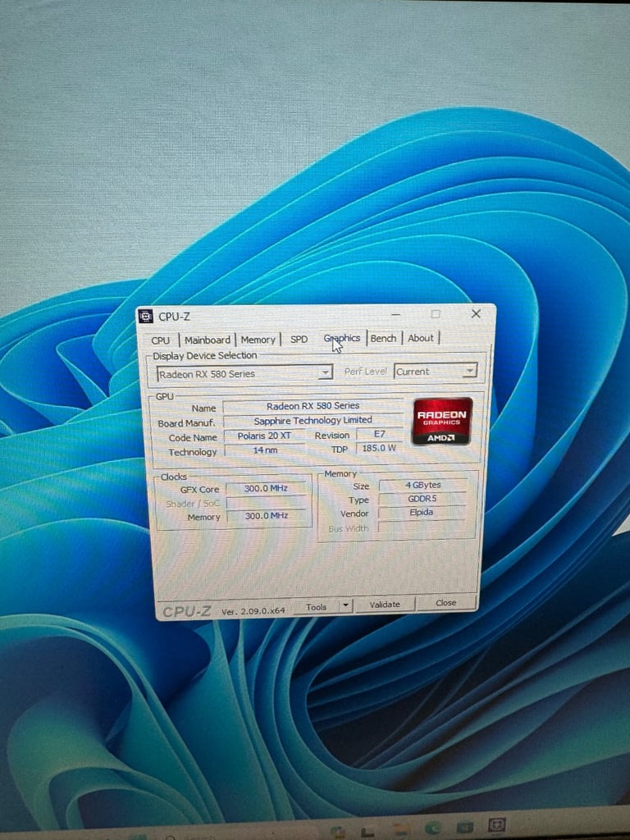The width and height of the screenshot is (630, 840).
Task: Open the About tab
Action: tap(421, 338)
